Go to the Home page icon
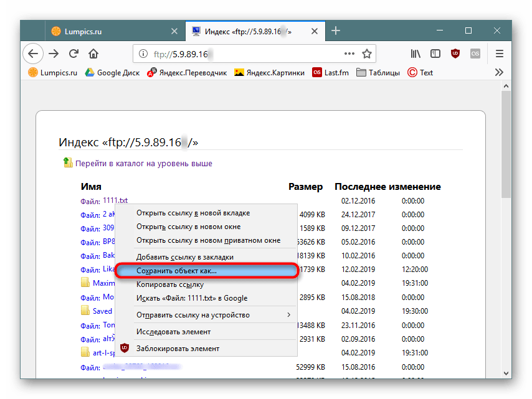532x399 pixels. [93, 54]
